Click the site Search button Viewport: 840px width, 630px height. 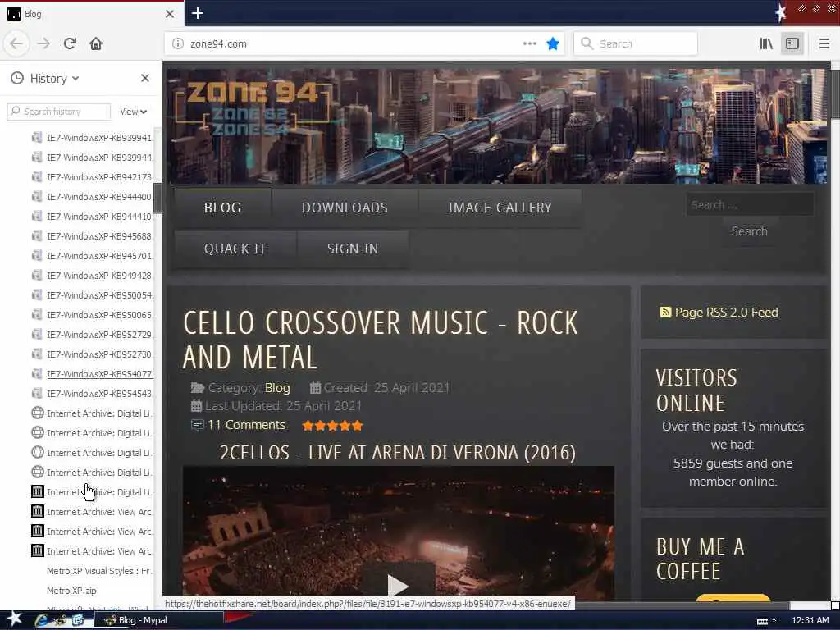pyautogui.click(x=750, y=231)
